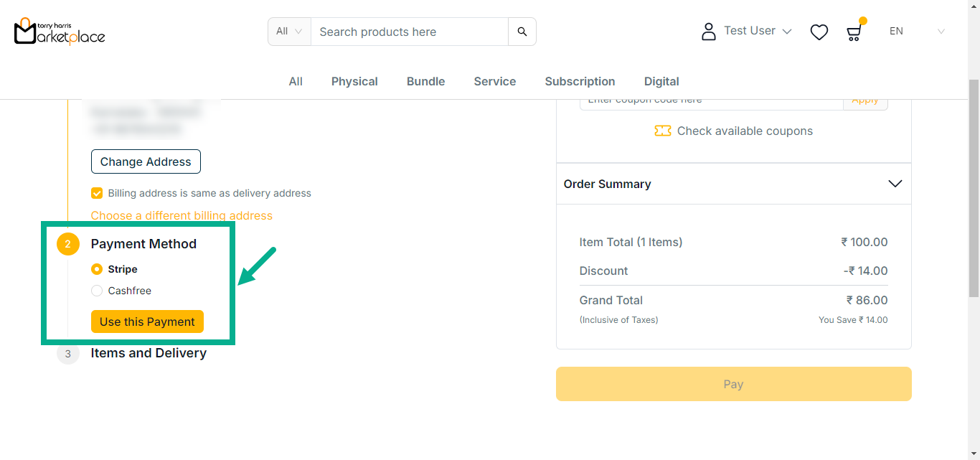The image size is (980, 460).
Task: Open the shopping cart icon
Action: (853, 32)
